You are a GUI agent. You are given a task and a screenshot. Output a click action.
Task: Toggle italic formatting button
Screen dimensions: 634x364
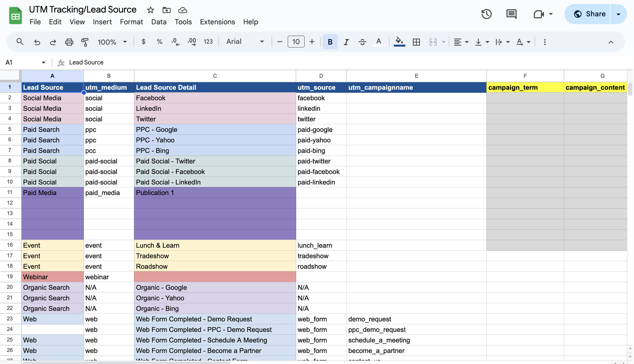click(346, 42)
